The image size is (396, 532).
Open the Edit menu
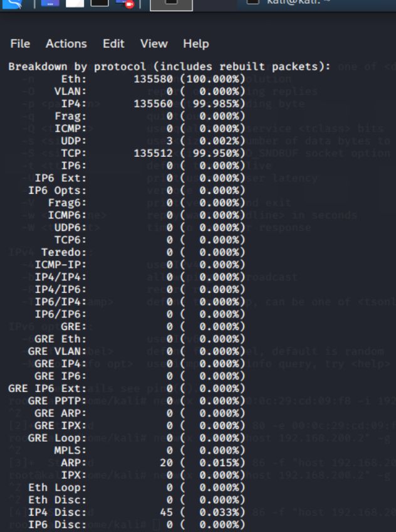pyautogui.click(x=113, y=44)
